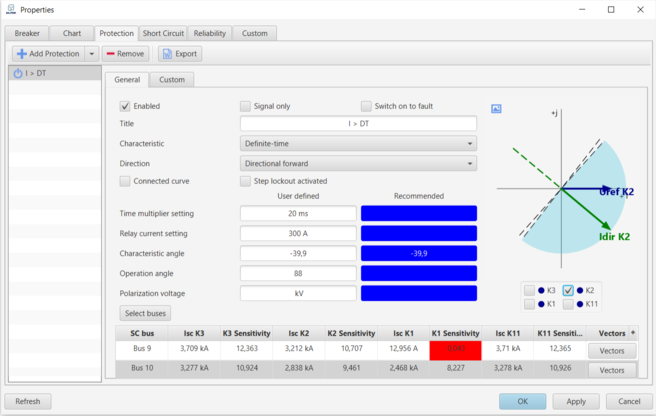Click the Add Protection plus button
Viewport: 656px width, 416px height.
tap(48, 54)
